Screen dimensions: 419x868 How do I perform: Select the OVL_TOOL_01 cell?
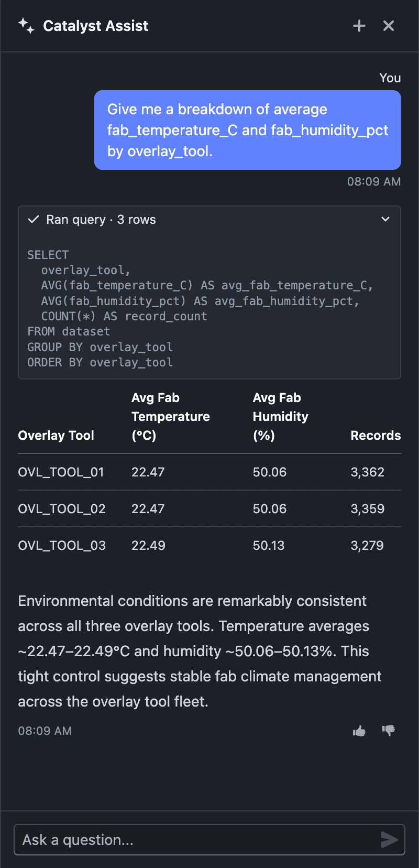pos(61,472)
